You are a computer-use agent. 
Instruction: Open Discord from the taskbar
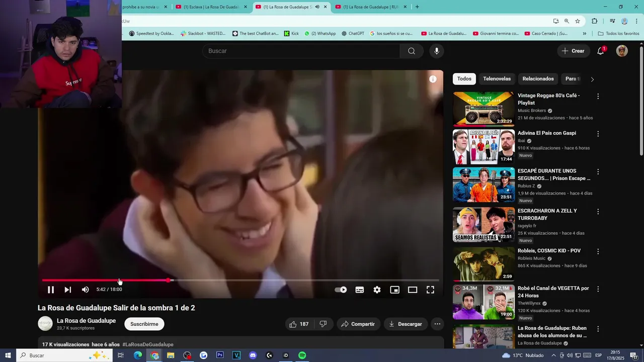click(x=253, y=355)
